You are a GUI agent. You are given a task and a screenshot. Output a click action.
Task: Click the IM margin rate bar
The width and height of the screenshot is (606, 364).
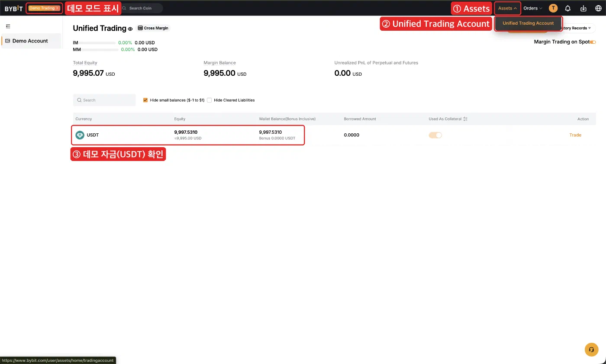98,43
